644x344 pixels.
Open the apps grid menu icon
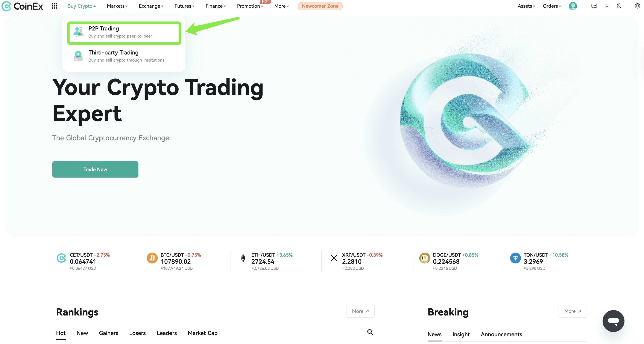pyautogui.click(x=55, y=6)
